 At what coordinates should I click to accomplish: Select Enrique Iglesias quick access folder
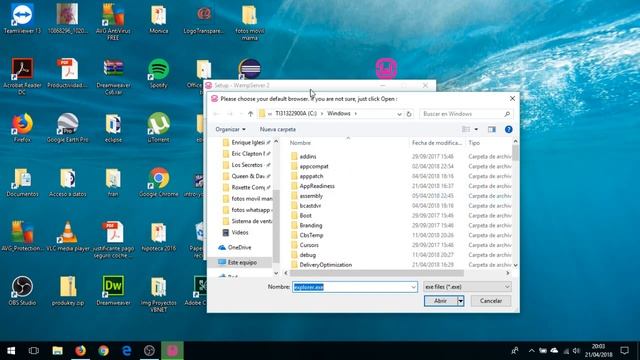click(247, 142)
